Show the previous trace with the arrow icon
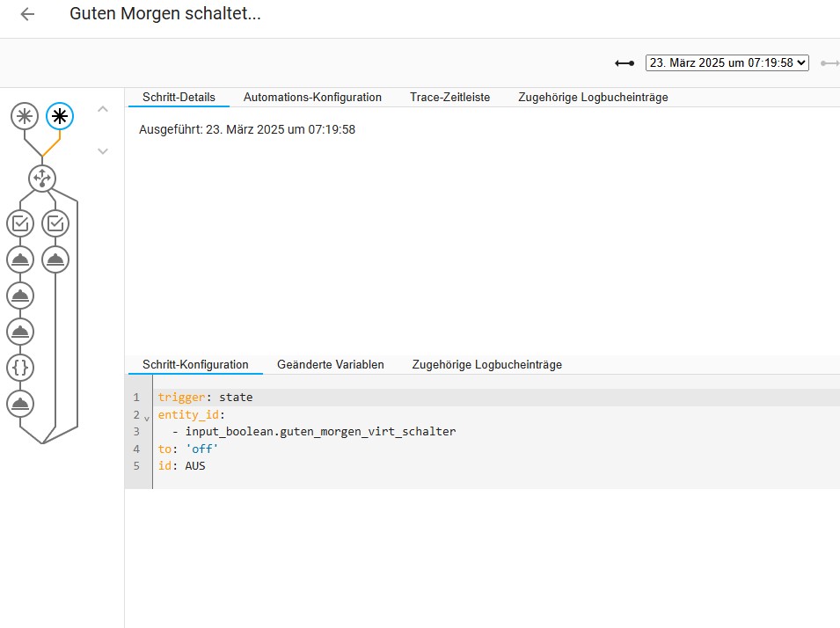This screenshot has width=840, height=628. point(625,63)
